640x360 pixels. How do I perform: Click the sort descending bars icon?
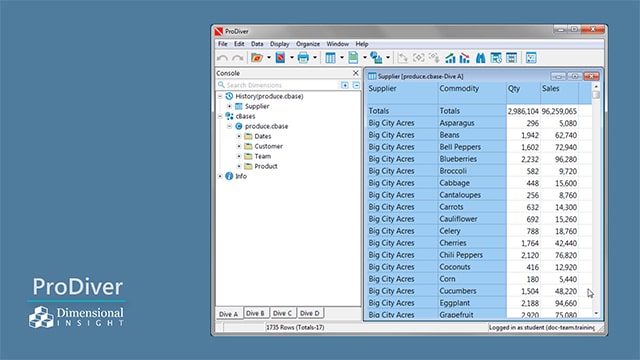click(x=465, y=58)
